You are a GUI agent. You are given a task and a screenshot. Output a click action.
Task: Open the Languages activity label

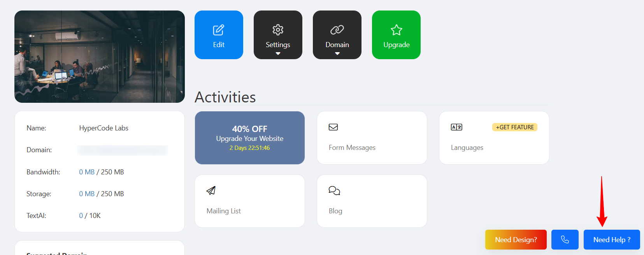[467, 148]
